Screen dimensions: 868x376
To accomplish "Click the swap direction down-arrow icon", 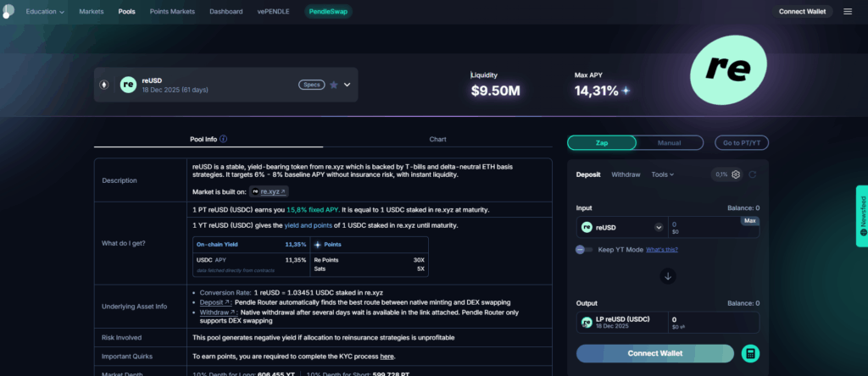I will click(x=668, y=275).
